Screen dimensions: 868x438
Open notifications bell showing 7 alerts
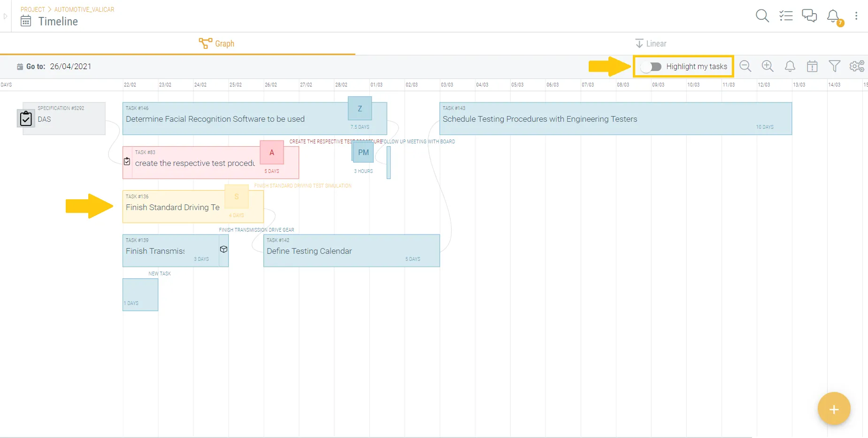(832, 16)
